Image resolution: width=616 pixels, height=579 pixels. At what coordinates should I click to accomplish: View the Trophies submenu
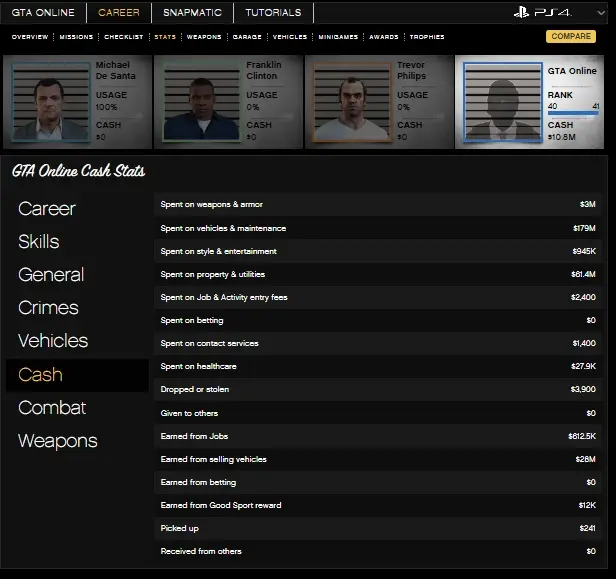click(x=427, y=37)
